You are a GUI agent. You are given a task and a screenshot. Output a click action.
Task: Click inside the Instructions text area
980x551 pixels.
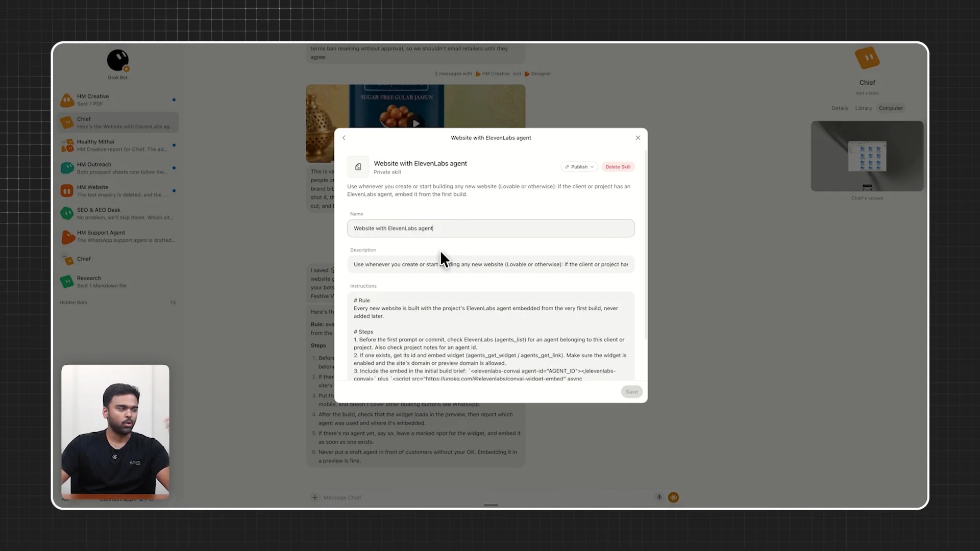pos(491,337)
